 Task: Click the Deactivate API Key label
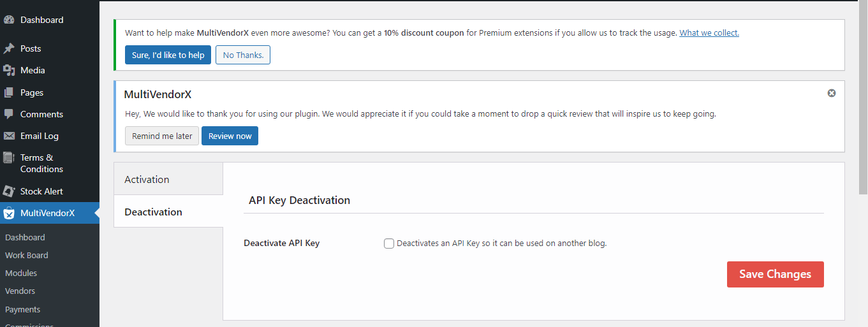pyautogui.click(x=282, y=243)
